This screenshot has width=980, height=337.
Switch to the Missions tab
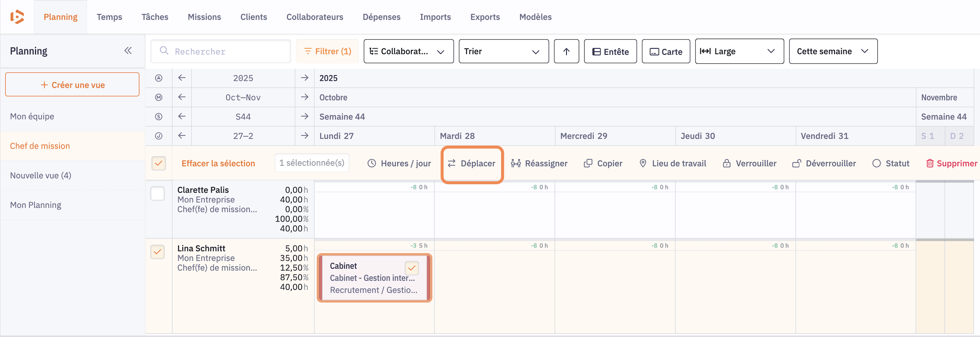click(x=204, y=17)
